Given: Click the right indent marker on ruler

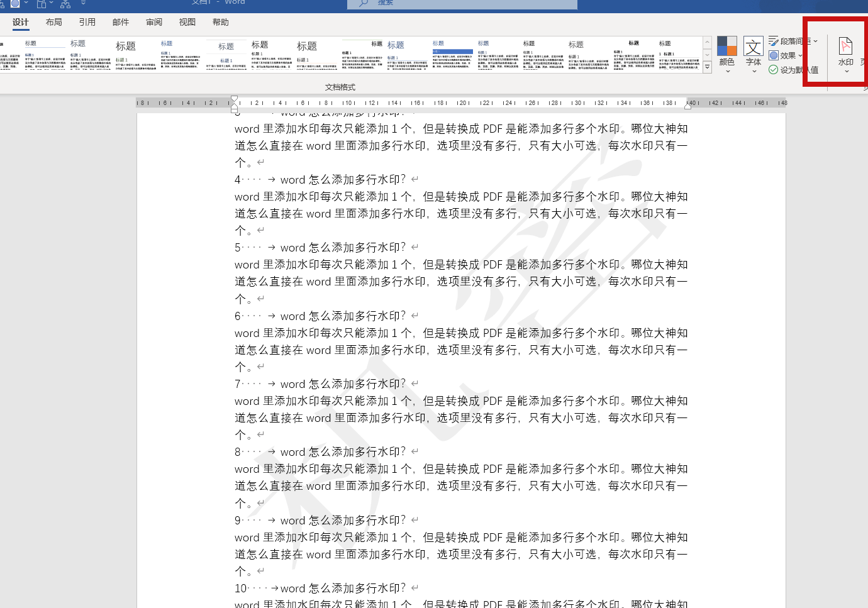Looking at the screenshot, I should 688,105.
